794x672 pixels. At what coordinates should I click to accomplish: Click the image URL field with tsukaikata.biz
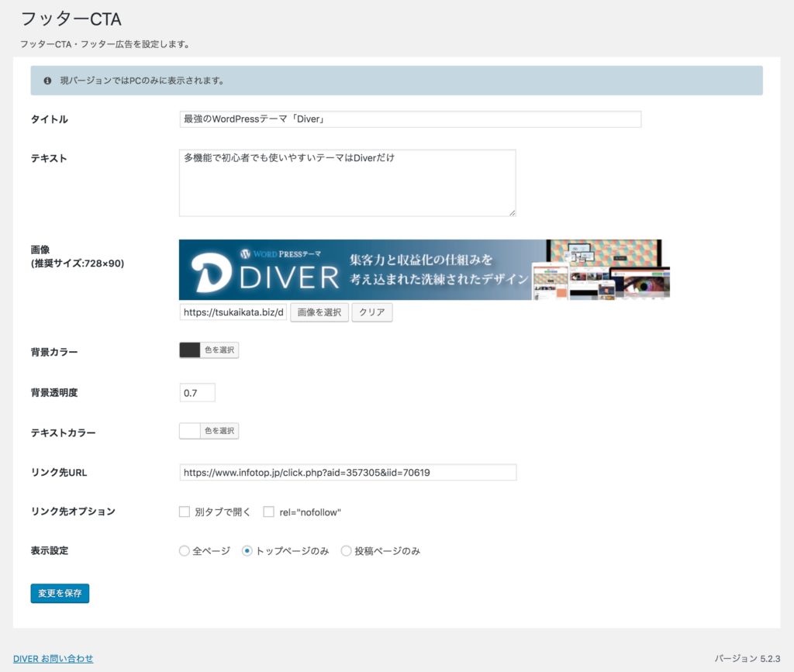233,312
